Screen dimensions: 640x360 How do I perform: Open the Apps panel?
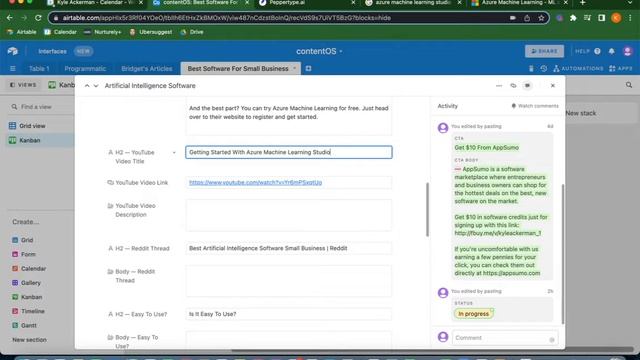point(620,69)
